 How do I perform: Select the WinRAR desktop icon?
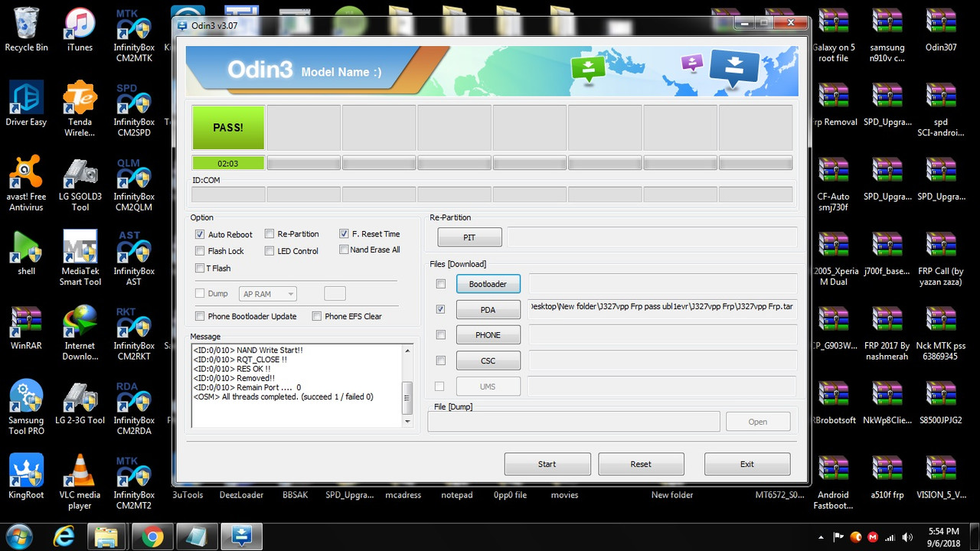click(x=26, y=328)
